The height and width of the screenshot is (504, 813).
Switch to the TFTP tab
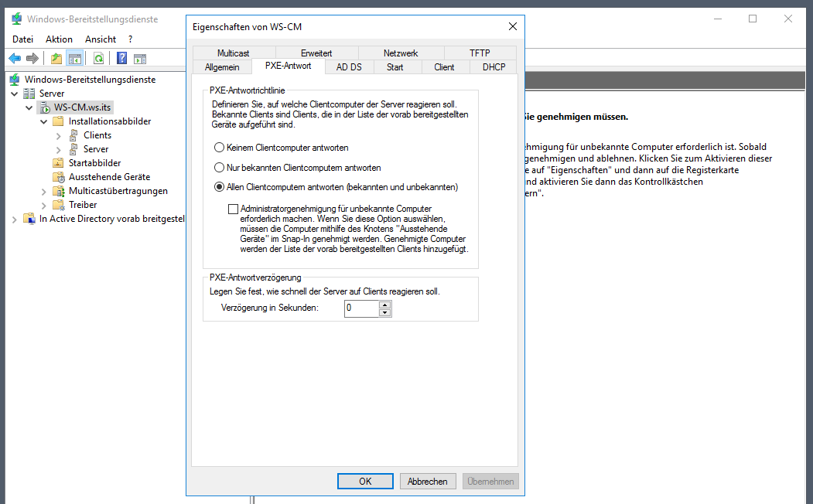(480, 53)
